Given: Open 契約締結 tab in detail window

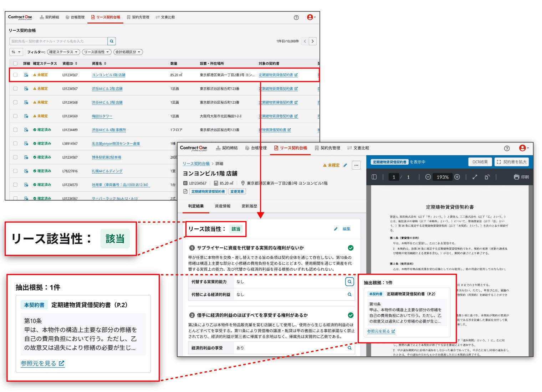Looking at the screenshot, I should [x=227, y=148].
